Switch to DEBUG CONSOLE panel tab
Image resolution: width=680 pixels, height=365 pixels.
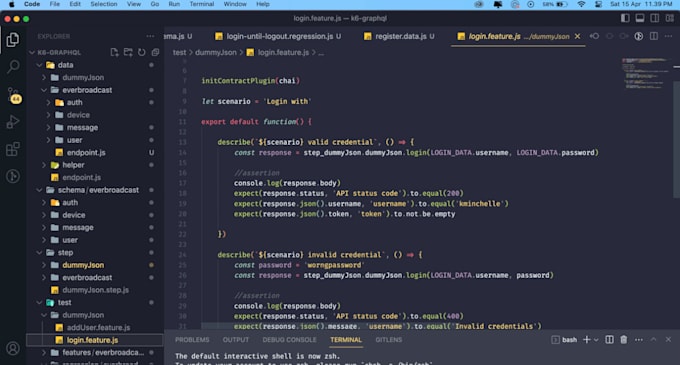tap(289, 340)
